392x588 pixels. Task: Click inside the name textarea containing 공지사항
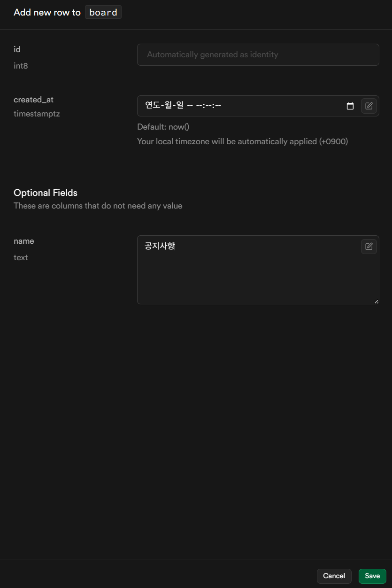pyautogui.click(x=258, y=270)
